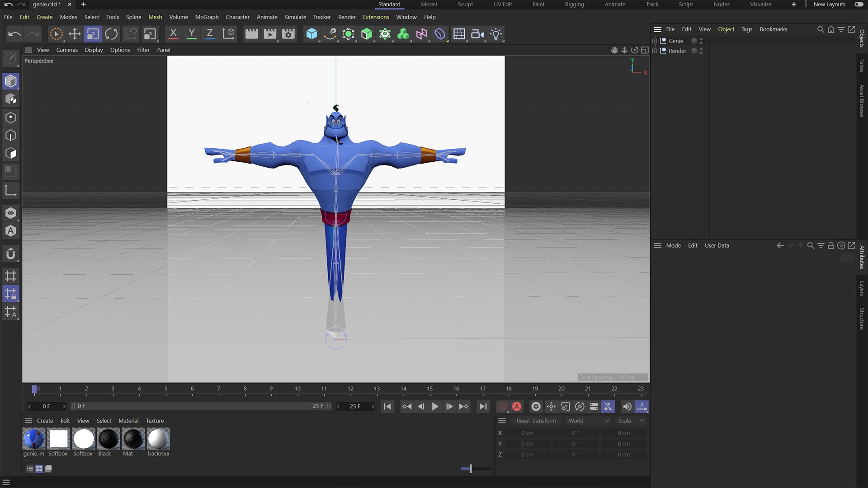Play animation forward
Image resolution: width=868 pixels, height=488 pixels.
coord(435,407)
